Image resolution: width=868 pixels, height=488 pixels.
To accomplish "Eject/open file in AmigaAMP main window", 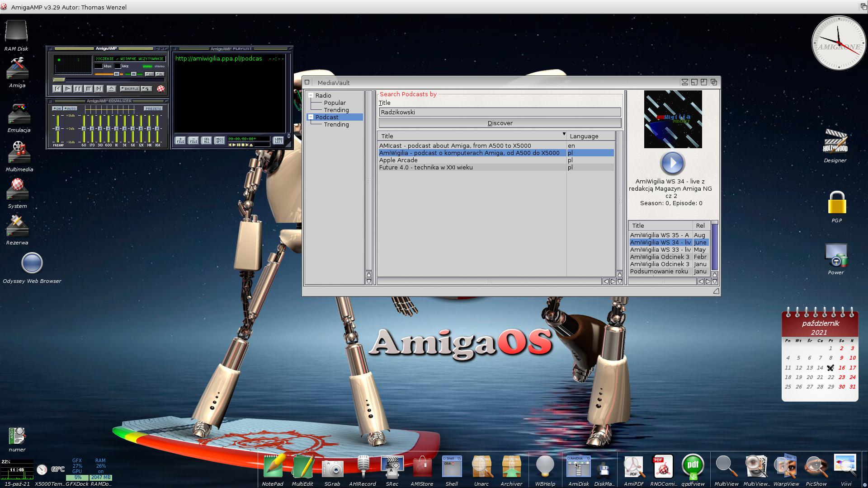I will 111,89.
